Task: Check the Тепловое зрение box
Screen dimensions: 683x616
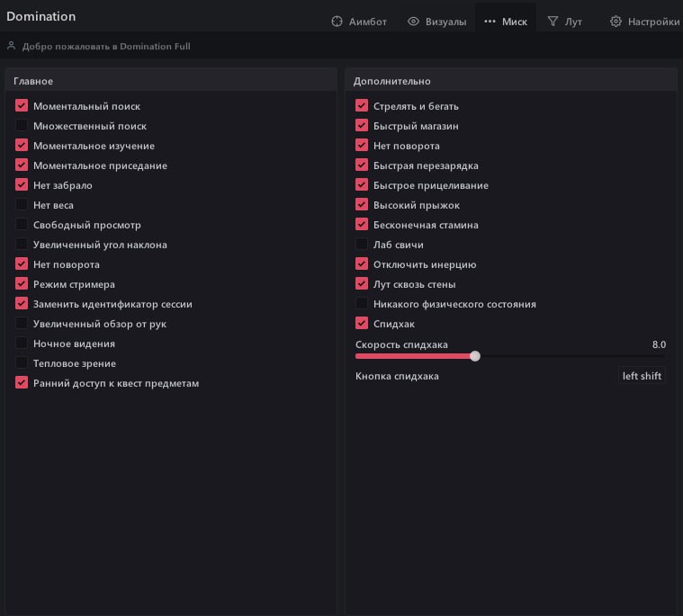Action: 22,363
